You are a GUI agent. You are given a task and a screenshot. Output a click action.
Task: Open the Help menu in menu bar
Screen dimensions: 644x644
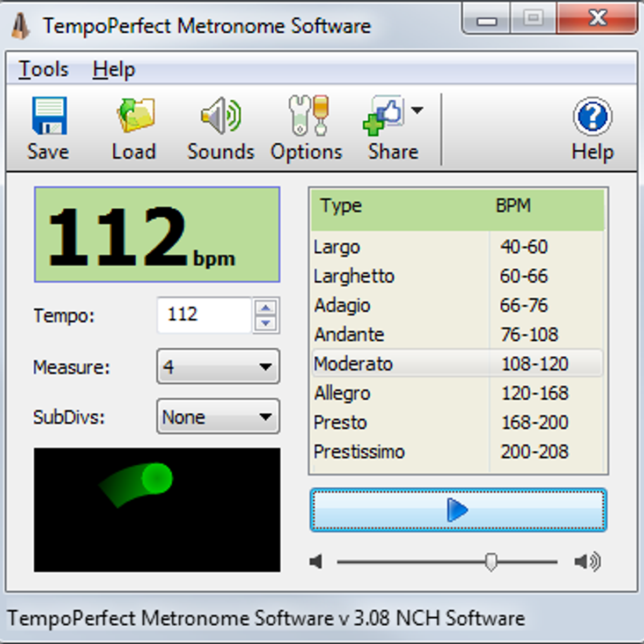click(x=114, y=69)
